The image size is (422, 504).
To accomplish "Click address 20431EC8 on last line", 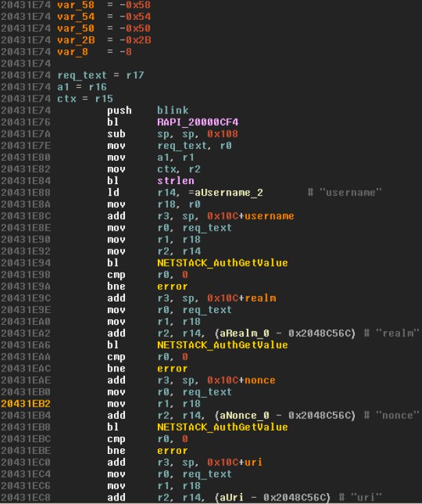I will (25, 497).
